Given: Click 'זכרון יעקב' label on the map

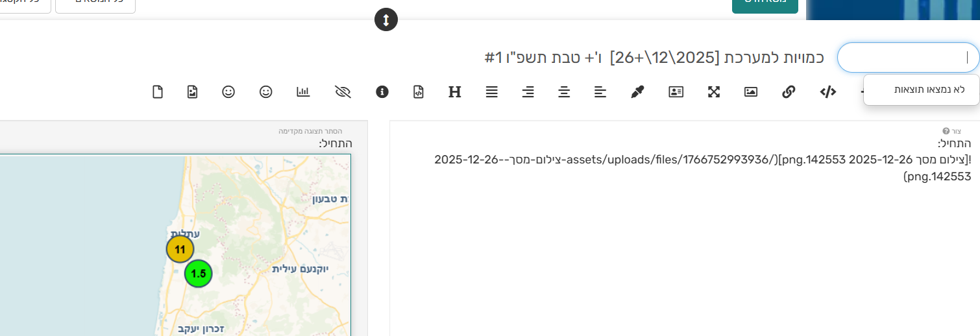Looking at the screenshot, I should (201, 329).
